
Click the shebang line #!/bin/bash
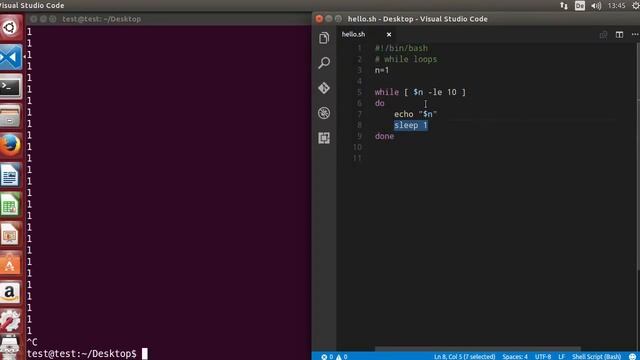pos(401,48)
